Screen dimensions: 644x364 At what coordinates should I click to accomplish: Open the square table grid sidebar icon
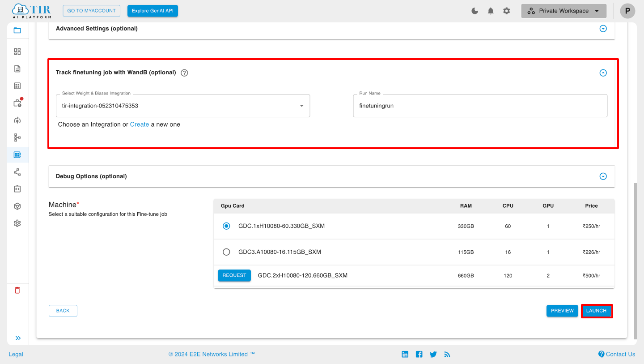tap(17, 86)
